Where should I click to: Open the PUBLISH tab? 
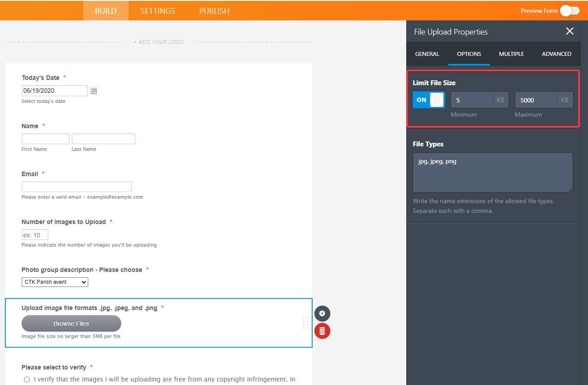coord(214,11)
